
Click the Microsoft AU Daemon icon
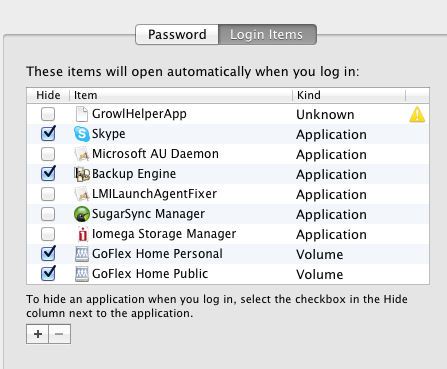coord(82,154)
